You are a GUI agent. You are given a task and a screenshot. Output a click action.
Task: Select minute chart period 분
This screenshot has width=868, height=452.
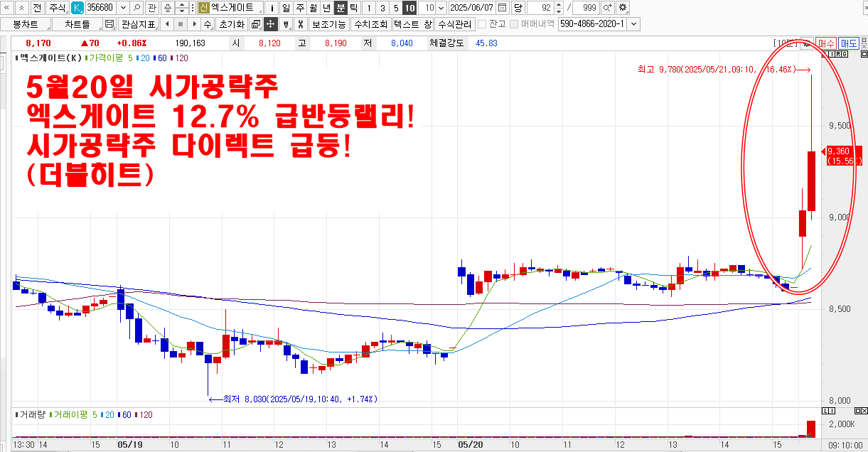pyautogui.click(x=341, y=8)
